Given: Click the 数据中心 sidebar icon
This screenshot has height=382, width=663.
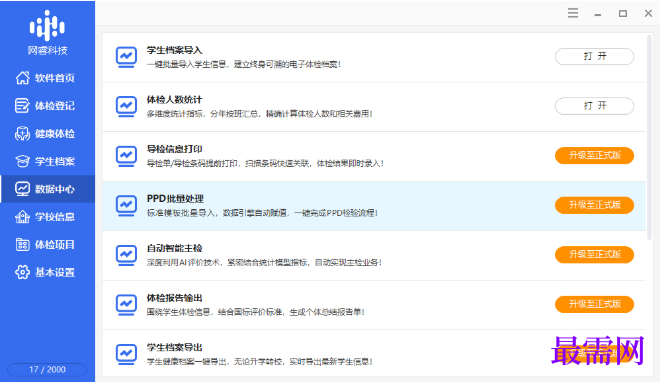Looking at the screenshot, I should tap(22, 189).
